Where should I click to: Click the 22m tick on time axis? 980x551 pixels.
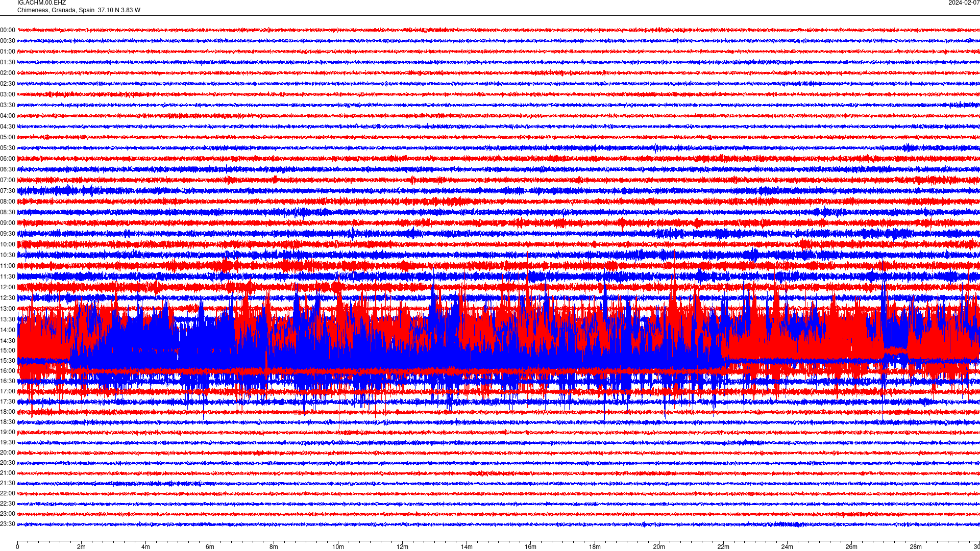tap(723, 547)
